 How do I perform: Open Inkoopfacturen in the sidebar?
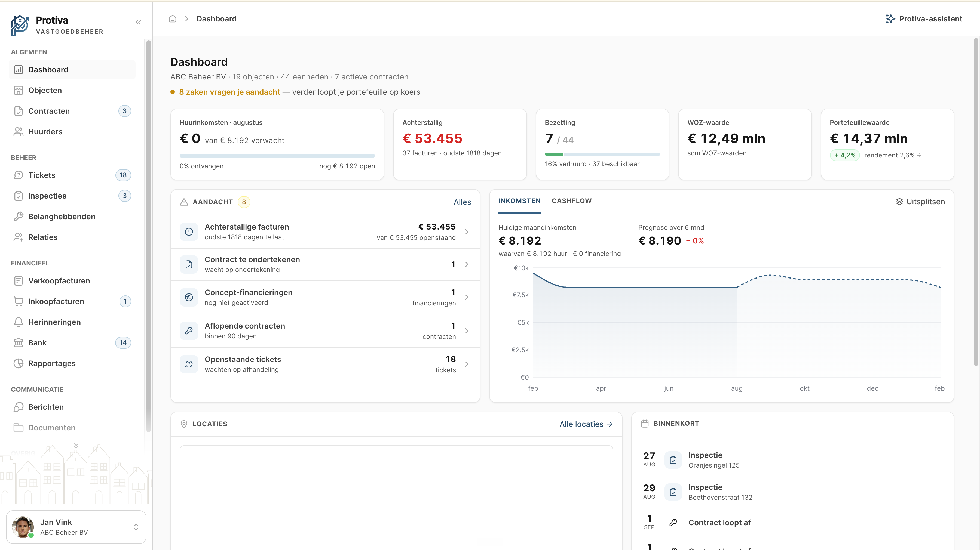pos(72,301)
